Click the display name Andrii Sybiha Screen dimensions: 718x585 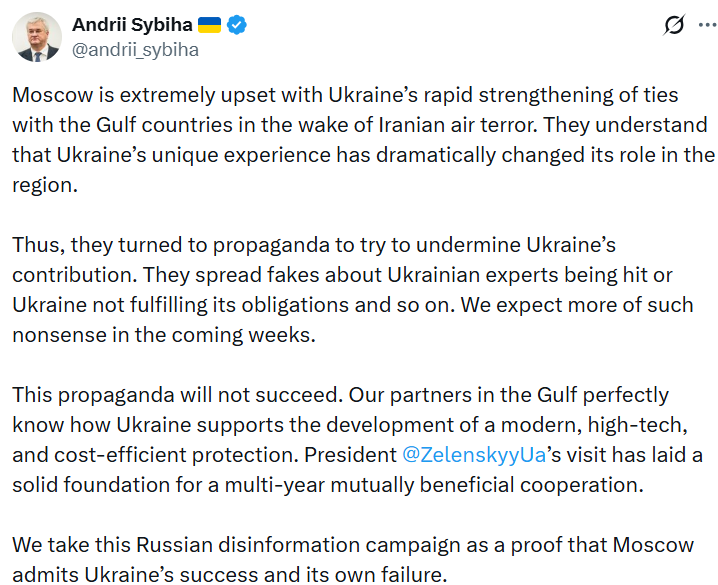pos(131,25)
